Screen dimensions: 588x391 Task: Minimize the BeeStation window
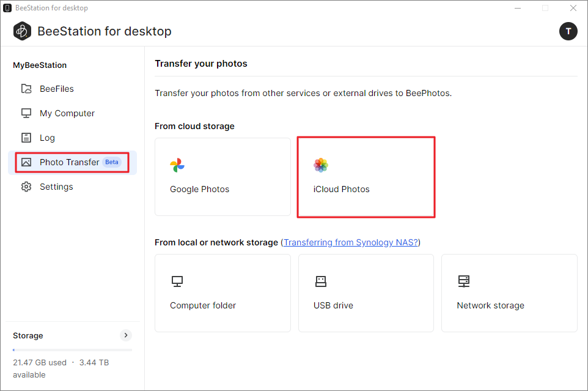(x=518, y=8)
